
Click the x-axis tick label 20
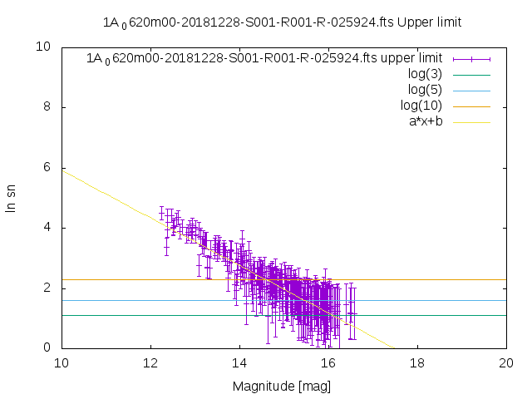(x=506, y=363)
